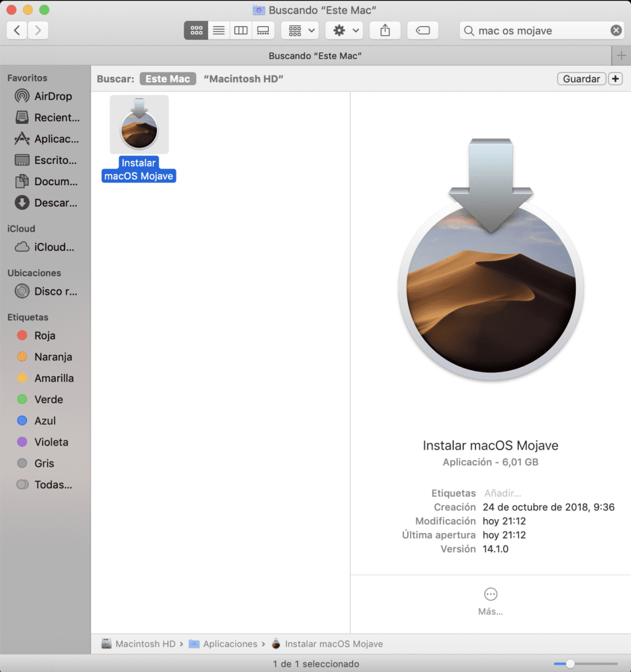Viewport: 631px width, 672px height.
Task: Switch to list view
Action: coord(218,30)
